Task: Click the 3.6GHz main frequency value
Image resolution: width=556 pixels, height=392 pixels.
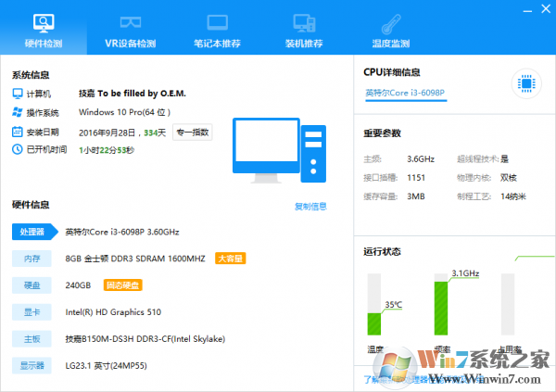Action: pos(421,158)
